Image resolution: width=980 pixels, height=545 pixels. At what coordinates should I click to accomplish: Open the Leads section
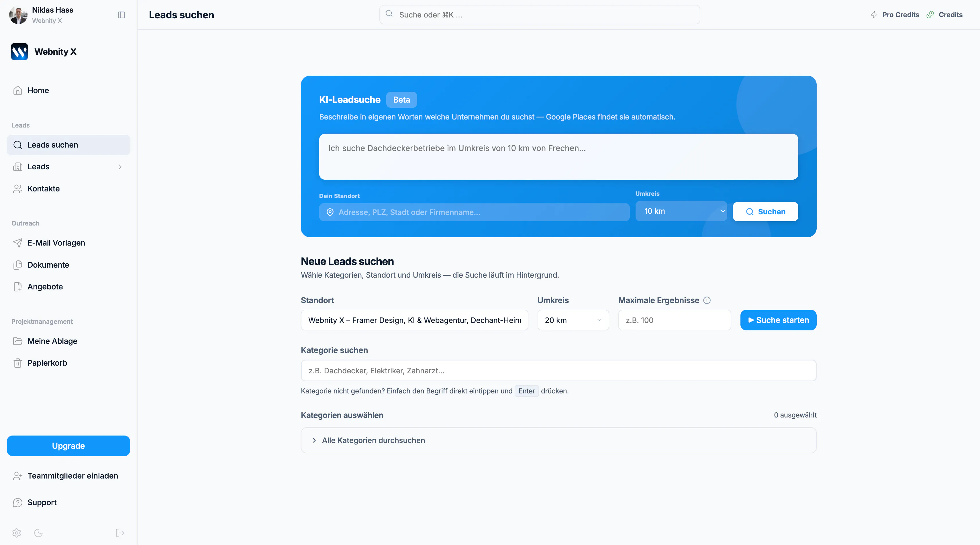coord(68,166)
